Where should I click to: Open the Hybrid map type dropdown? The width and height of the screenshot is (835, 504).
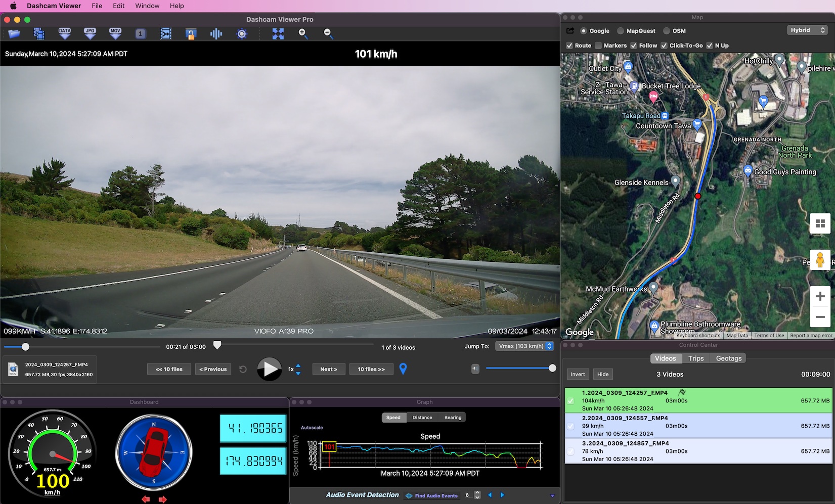pyautogui.click(x=807, y=30)
